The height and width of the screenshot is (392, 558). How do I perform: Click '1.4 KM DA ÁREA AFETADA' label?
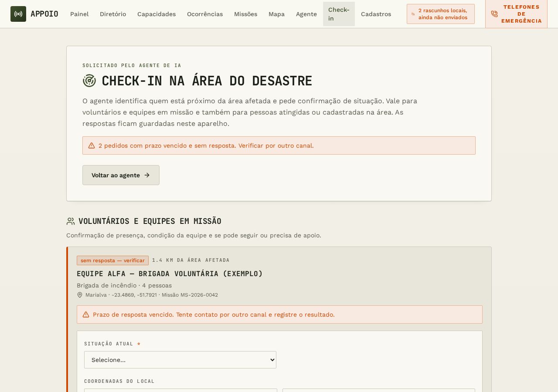coord(191,260)
